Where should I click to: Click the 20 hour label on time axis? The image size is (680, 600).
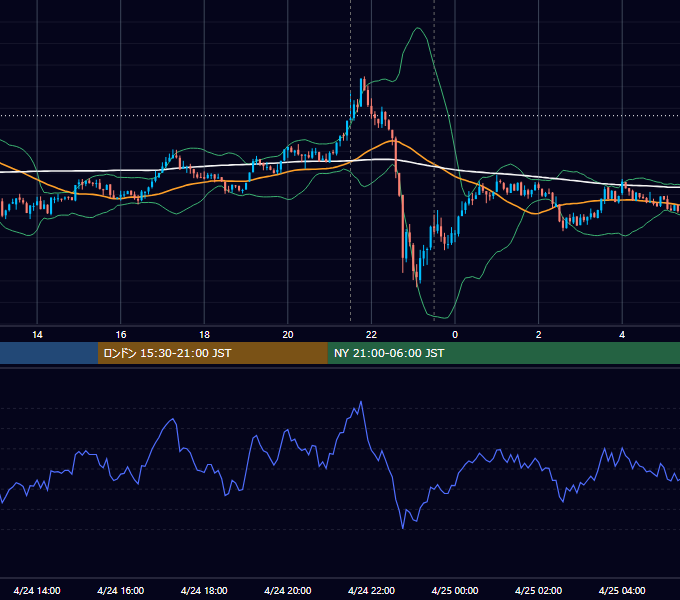click(x=288, y=335)
